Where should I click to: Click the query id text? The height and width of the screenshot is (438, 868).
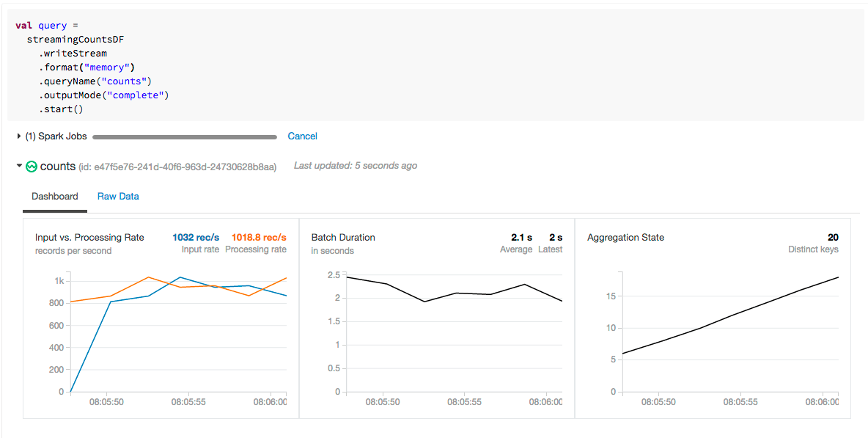coord(177,167)
